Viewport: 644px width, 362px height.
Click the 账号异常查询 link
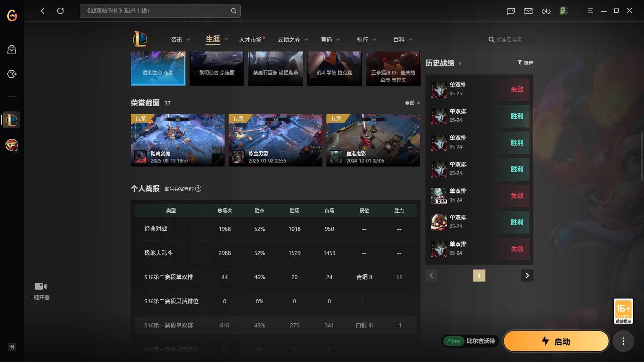tap(179, 189)
